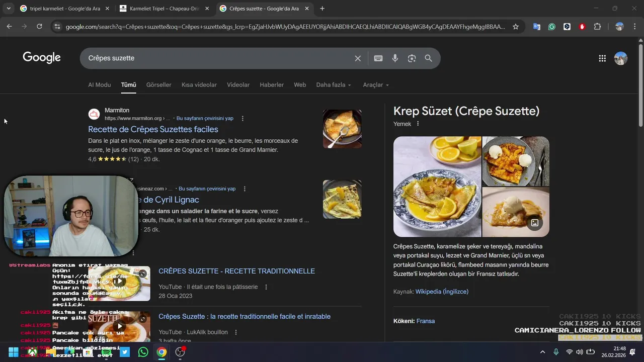Open more options for Cyril Lignac result
The width and height of the screenshot is (644, 362).
click(245, 189)
